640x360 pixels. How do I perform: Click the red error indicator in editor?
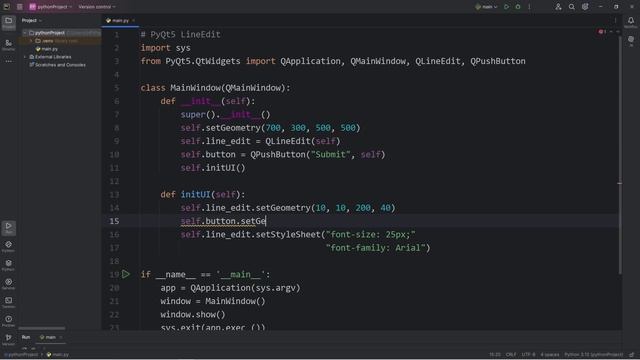(x=602, y=32)
